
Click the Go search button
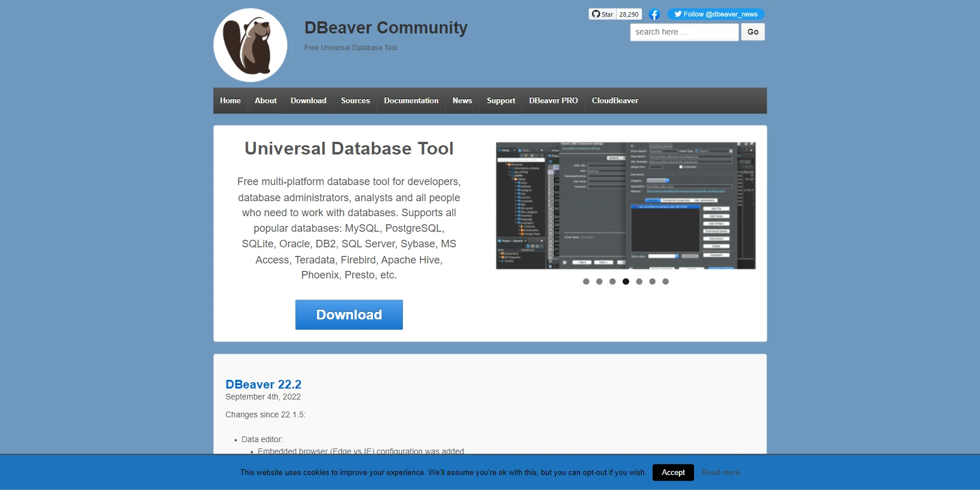(x=753, y=32)
